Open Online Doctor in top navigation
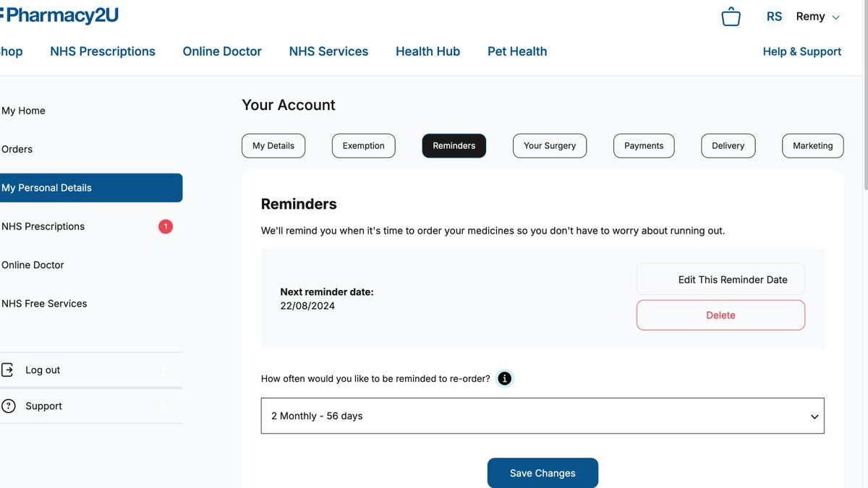868x488 pixels. tap(222, 51)
